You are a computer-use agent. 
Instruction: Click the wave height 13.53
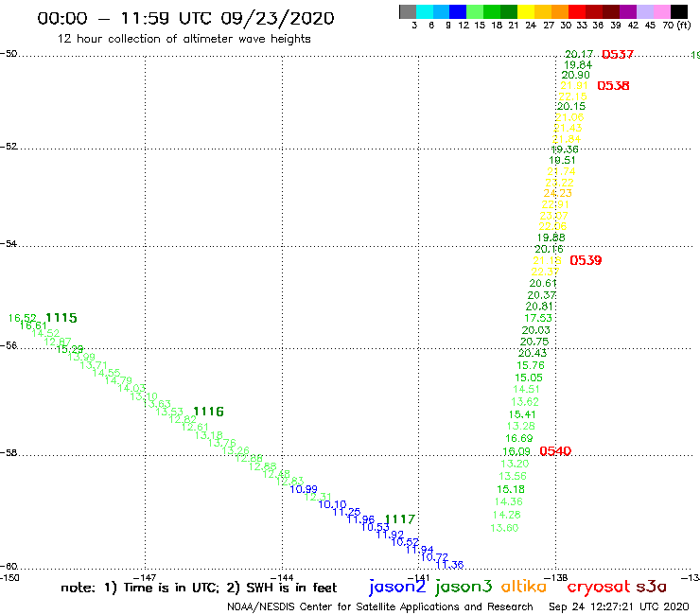(x=169, y=412)
